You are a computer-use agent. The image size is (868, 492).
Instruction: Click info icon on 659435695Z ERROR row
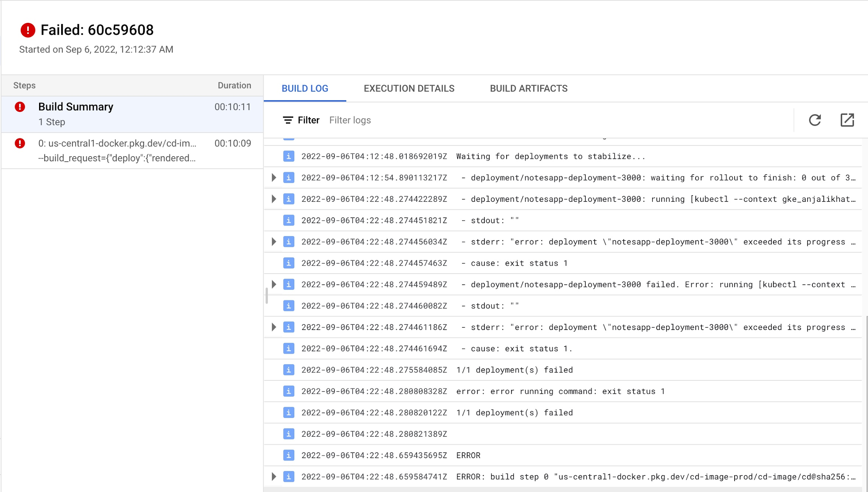[x=289, y=455]
